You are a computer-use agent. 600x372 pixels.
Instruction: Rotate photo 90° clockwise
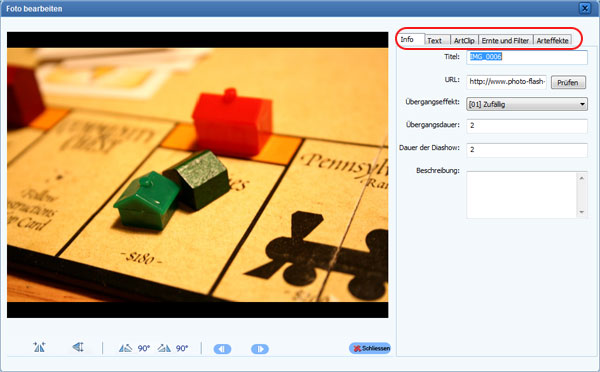pos(173,348)
